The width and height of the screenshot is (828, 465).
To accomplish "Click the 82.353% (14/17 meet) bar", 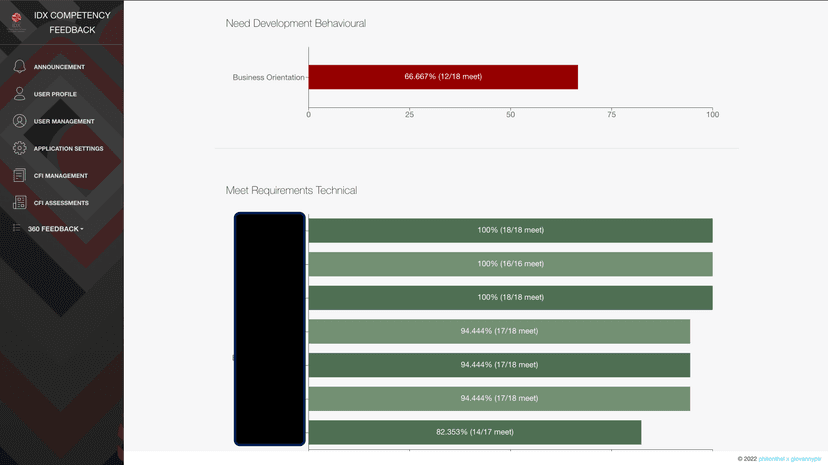I will (x=475, y=432).
